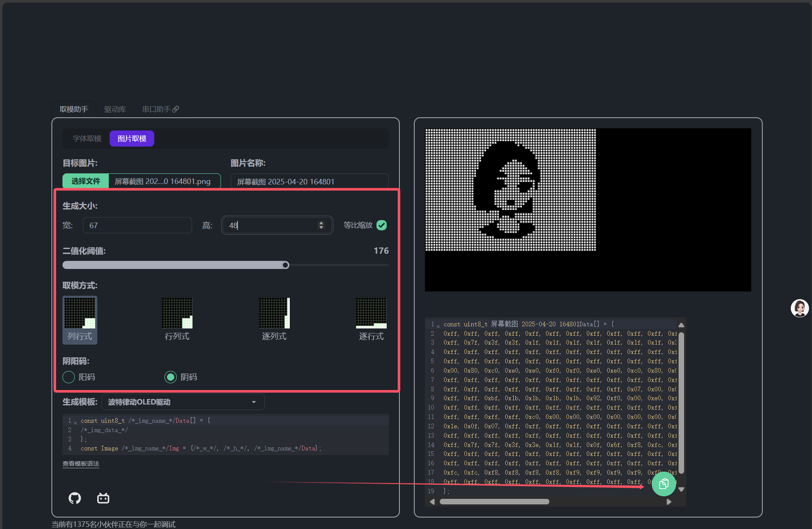Open the 生成模板 dropdown 波特律动OLED驱动
The height and width of the screenshot is (529, 812).
(183, 402)
